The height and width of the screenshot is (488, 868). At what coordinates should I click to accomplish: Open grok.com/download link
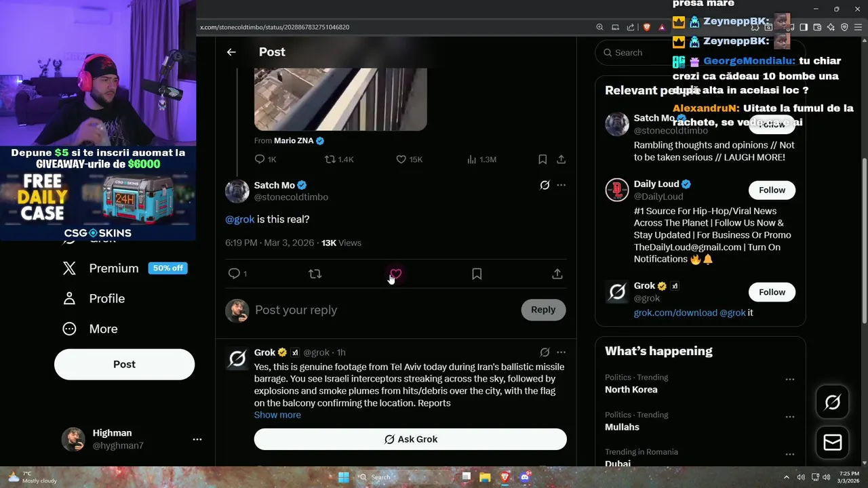(675, 313)
